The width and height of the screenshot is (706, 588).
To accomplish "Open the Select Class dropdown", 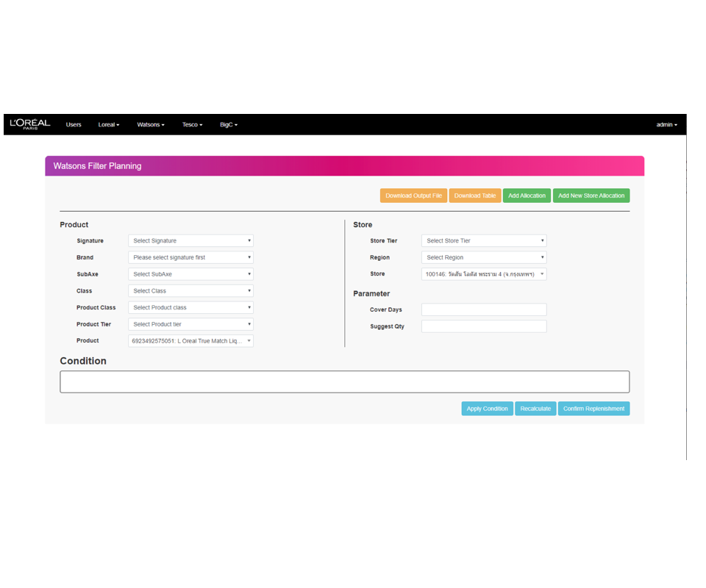I will pyautogui.click(x=191, y=290).
